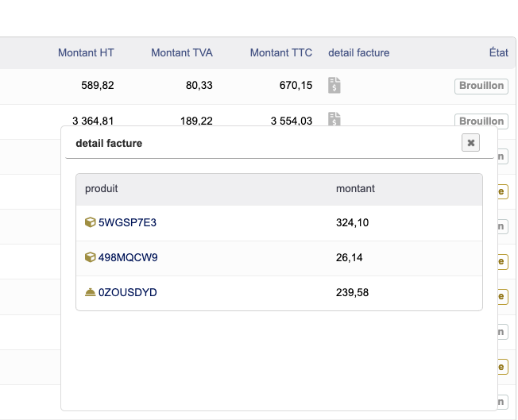Sort the table by État column
518x420 pixels.
498,52
